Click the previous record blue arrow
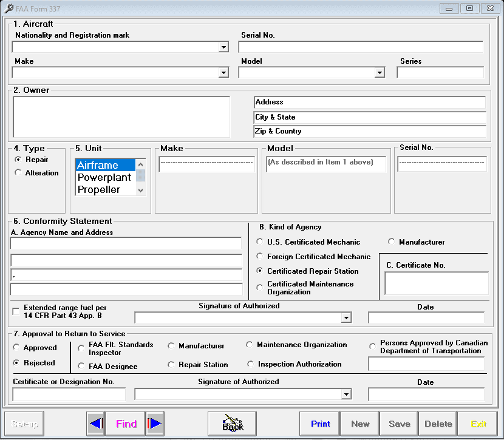 click(96, 424)
